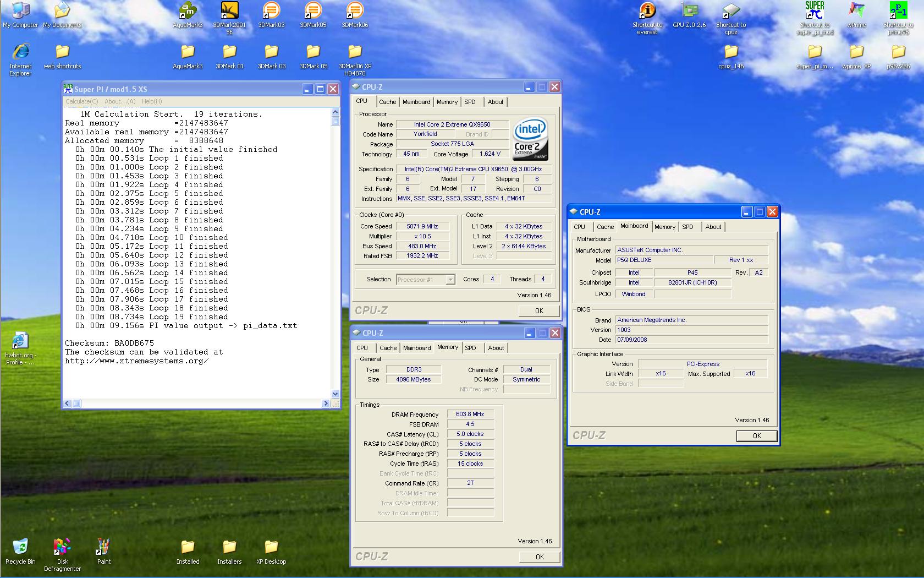The height and width of the screenshot is (578, 924).
Task: Open the Shortcut to cpuz icon
Action: point(731,18)
